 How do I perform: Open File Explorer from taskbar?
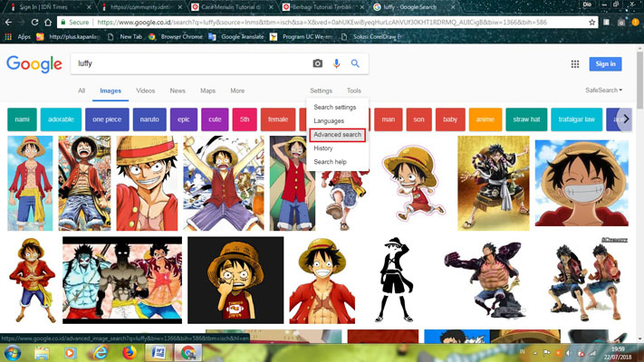coord(42,353)
